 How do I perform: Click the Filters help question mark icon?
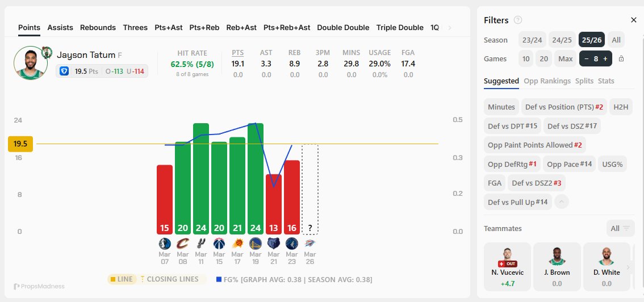(x=518, y=20)
